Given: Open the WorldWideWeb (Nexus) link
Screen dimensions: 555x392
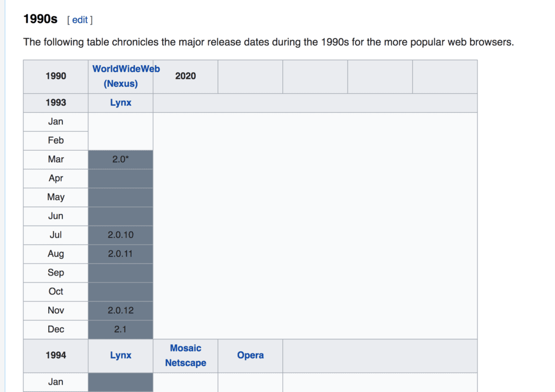Looking at the screenshot, I should (126, 76).
